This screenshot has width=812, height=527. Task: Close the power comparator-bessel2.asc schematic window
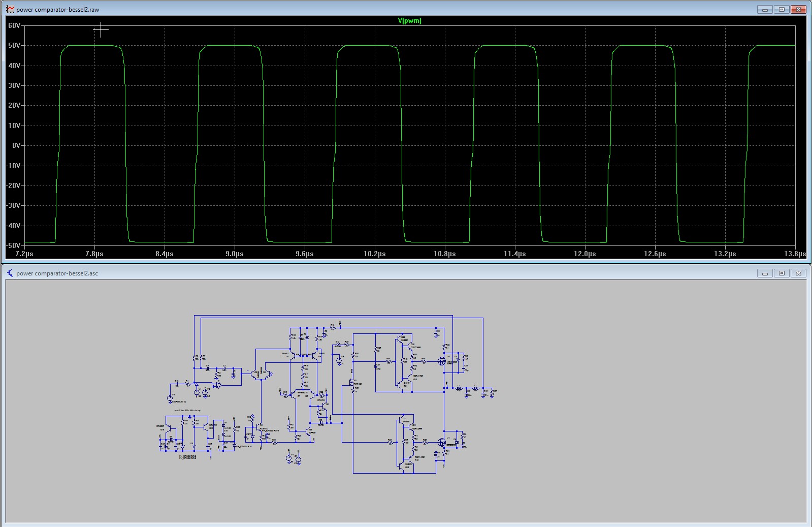click(x=799, y=273)
